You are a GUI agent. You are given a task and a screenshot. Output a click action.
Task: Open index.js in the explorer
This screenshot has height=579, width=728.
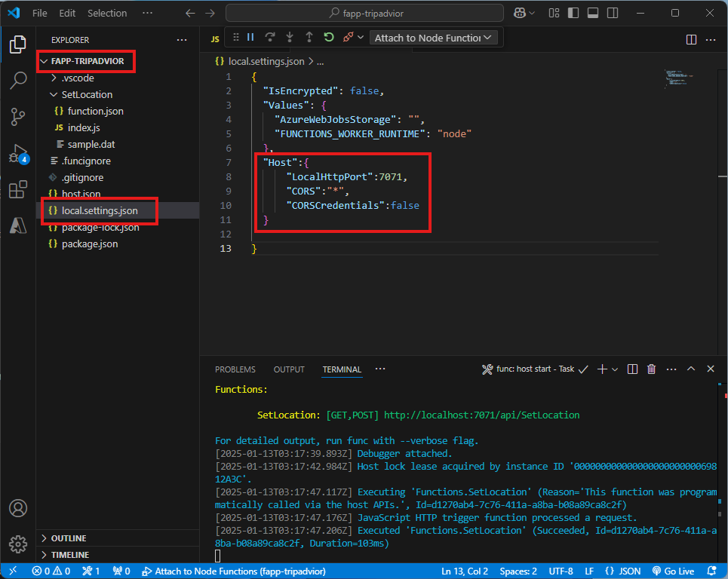[84, 127]
